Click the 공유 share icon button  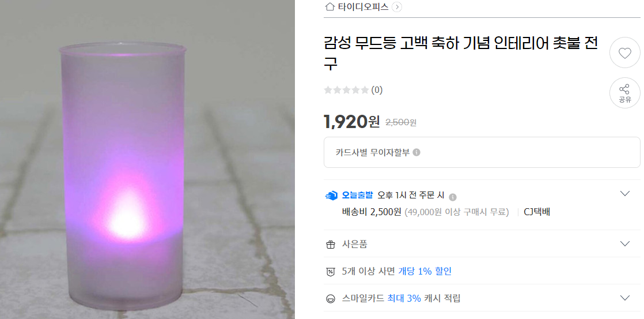click(x=624, y=93)
